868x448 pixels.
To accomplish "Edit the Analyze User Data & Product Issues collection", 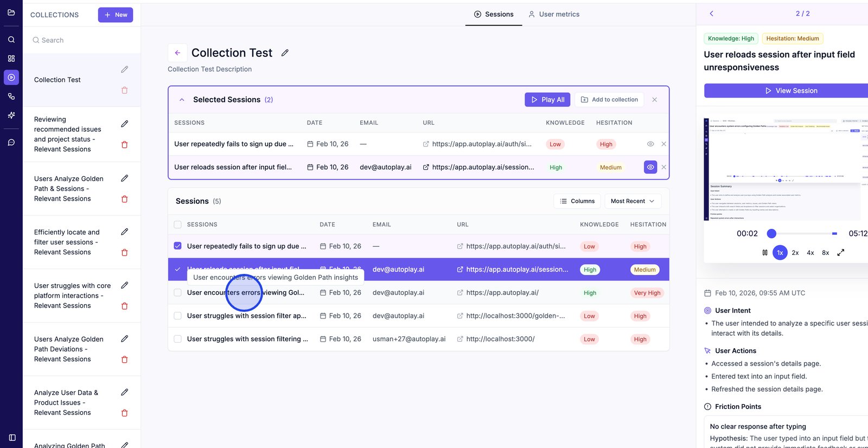I will pyautogui.click(x=125, y=392).
